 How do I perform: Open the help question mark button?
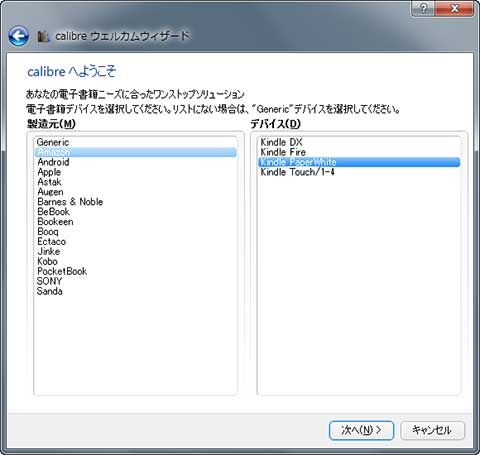click(423, 8)
